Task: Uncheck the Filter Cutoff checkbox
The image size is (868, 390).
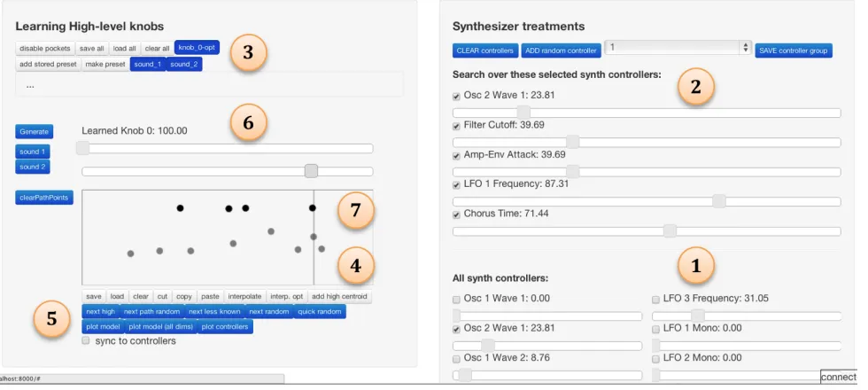Action: tap(457, 126)
